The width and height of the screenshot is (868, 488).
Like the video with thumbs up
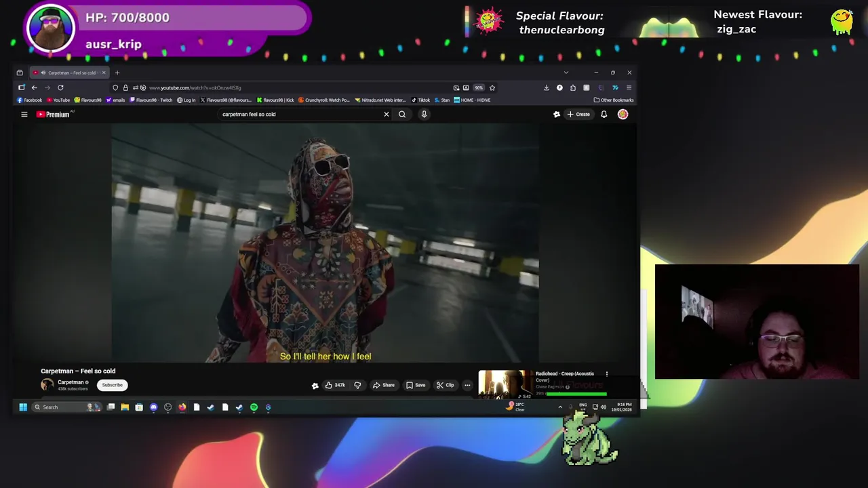(x=334, y=385)
